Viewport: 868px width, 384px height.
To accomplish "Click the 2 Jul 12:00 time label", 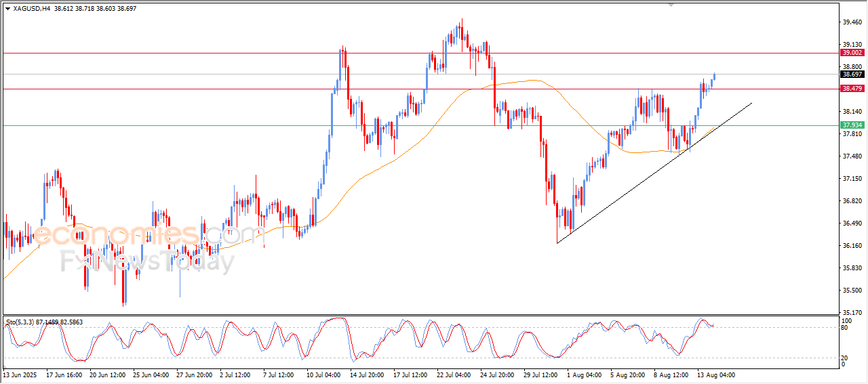I will 236,375.
